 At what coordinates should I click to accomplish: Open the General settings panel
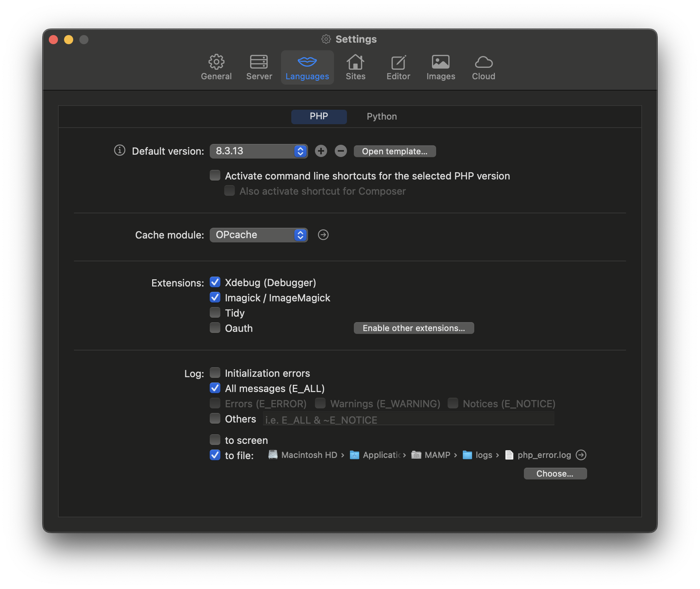[x=216, y=67]
